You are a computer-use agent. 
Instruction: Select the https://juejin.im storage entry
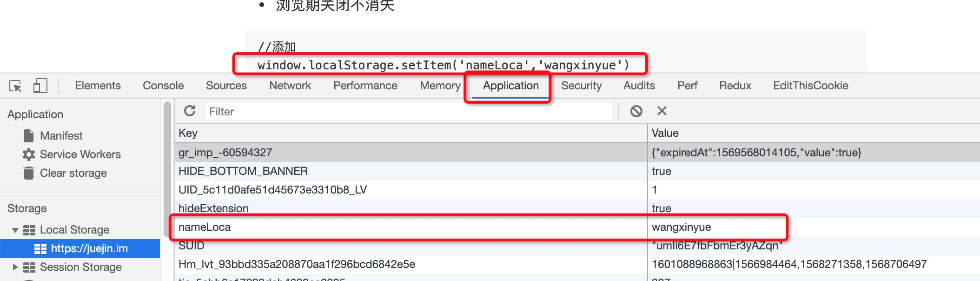pyautogui.click(x=89, y=248)
